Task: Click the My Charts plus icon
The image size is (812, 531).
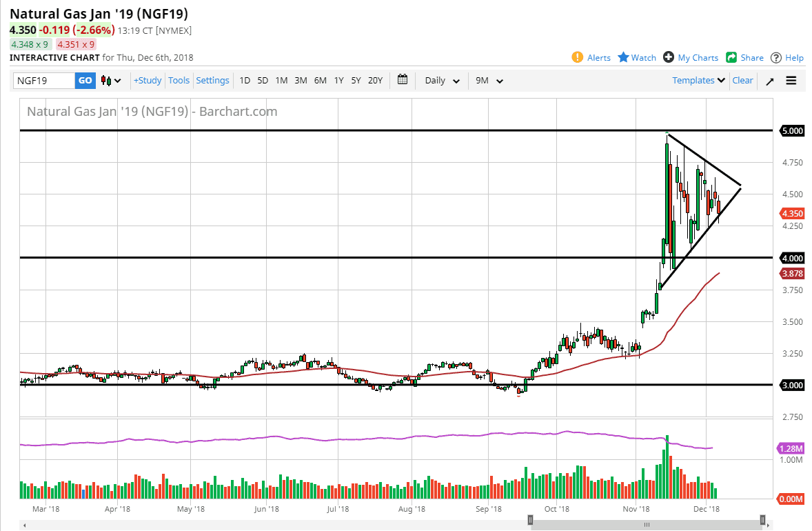Action: [x=669, y=57]
